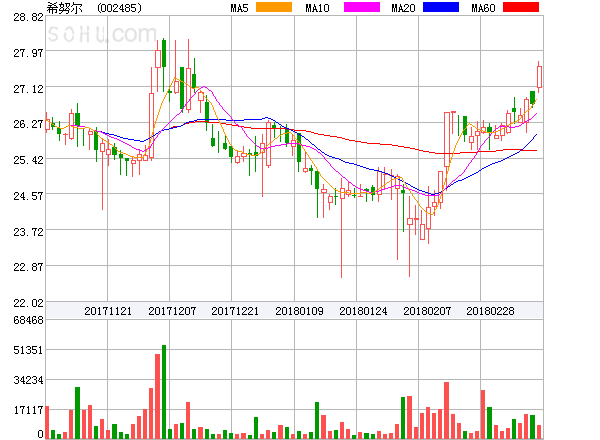
Task: Click the 51351 volume axis label
Action: [x=28, y=350]
